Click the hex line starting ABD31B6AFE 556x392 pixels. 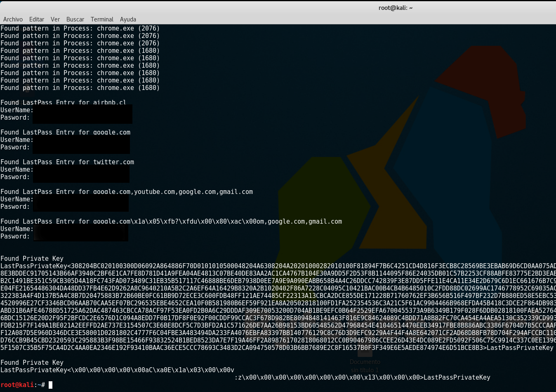click(278, 311)
